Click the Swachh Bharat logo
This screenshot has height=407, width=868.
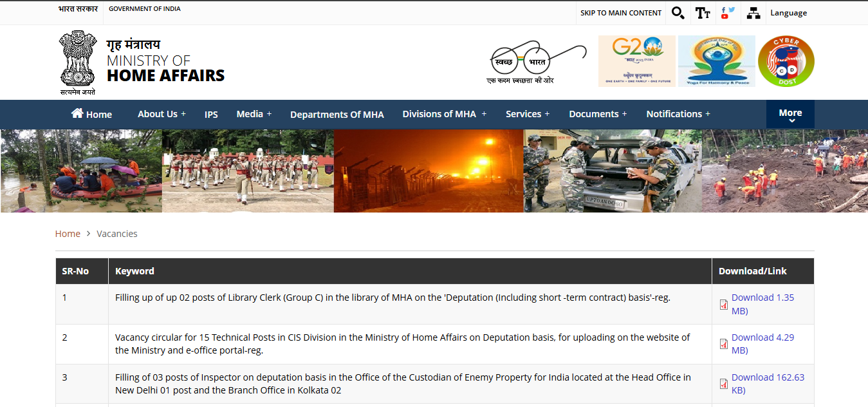click(x=537, y=61)
